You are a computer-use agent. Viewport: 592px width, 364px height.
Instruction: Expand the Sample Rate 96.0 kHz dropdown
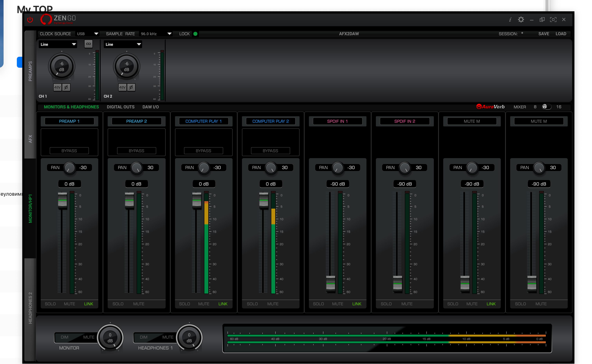[156, 34]
